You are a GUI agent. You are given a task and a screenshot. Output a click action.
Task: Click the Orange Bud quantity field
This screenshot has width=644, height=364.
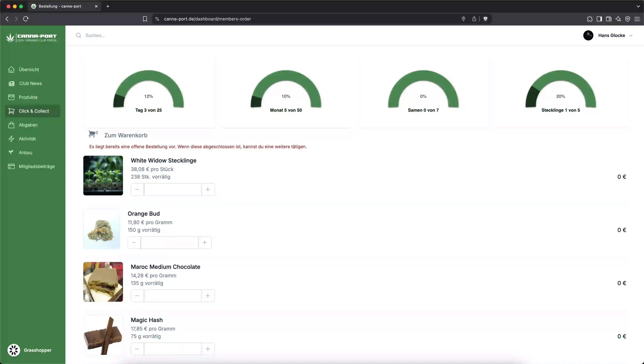tap(170, 243)
